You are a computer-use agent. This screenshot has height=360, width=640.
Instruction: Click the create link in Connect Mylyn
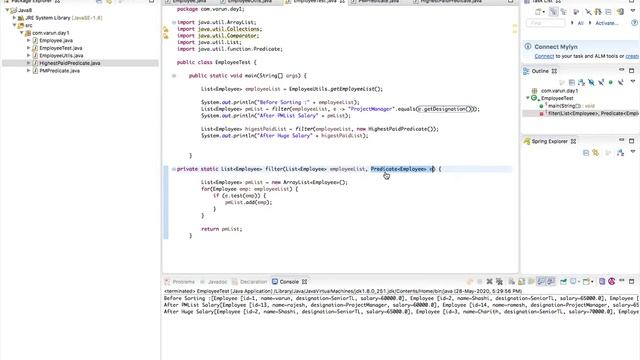pyautogui.click(x=633, y=56)
